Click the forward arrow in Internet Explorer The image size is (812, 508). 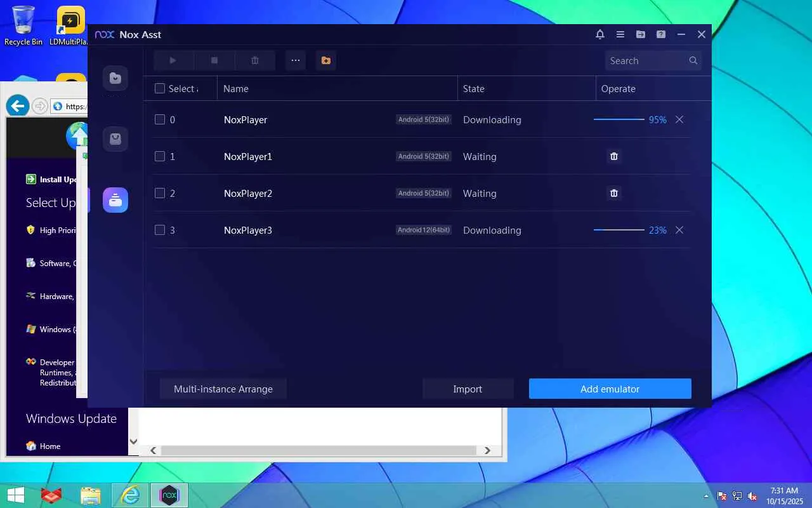[40, 106]
